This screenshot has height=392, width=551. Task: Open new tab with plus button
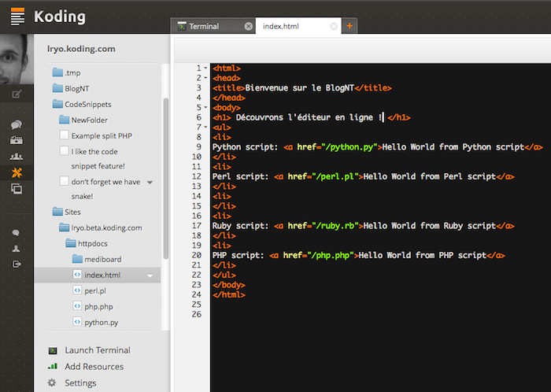point(349,26)
